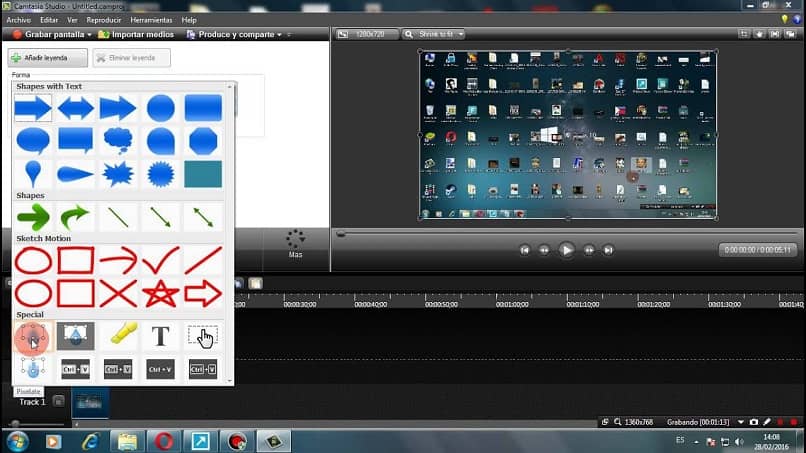The image size is (806, 453).
Task: Select the spotlight callout icon
Action: pos(76,336)
